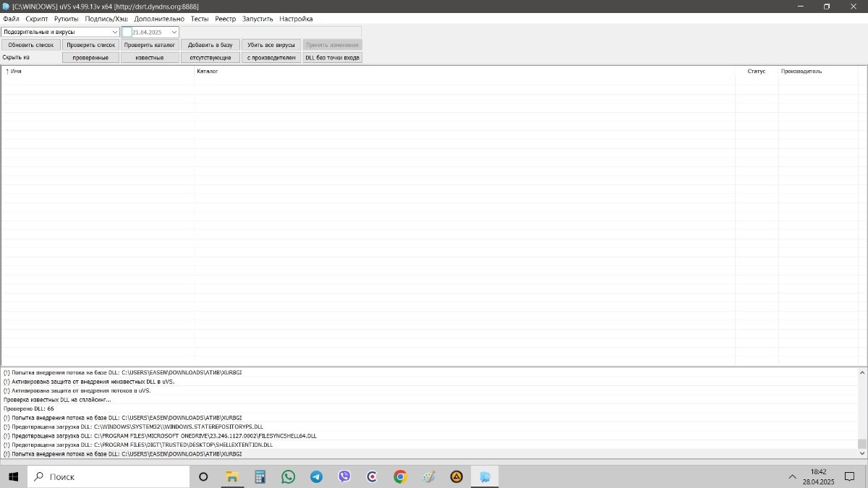Open the Тесты menu

pyautogui.click(x=200, y=19)
